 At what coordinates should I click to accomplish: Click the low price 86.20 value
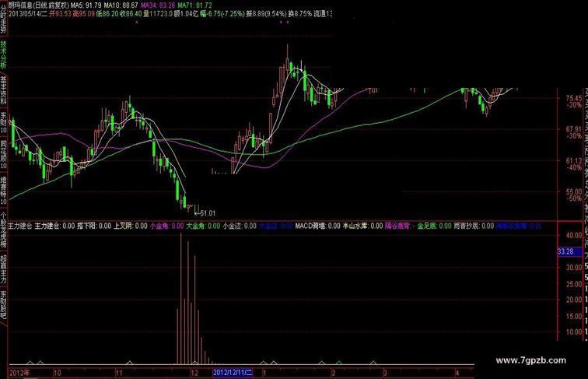110,14
